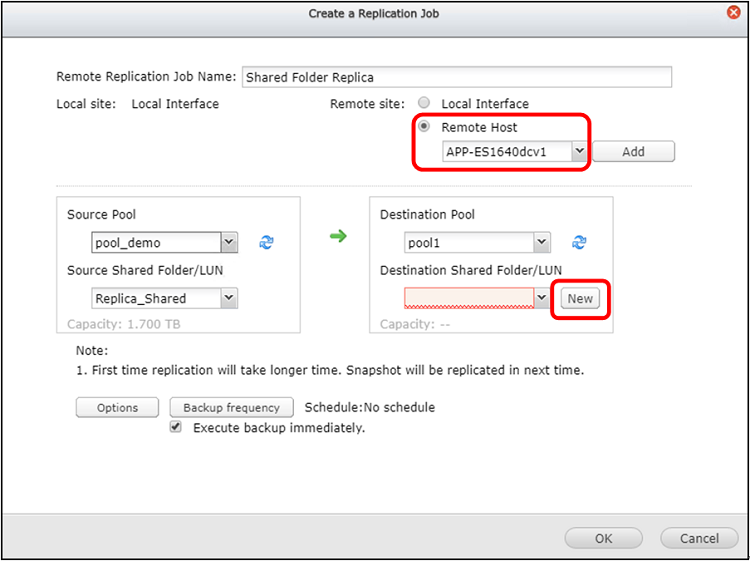
Task: Confirm the job with OK
Action: coord(603,538)
